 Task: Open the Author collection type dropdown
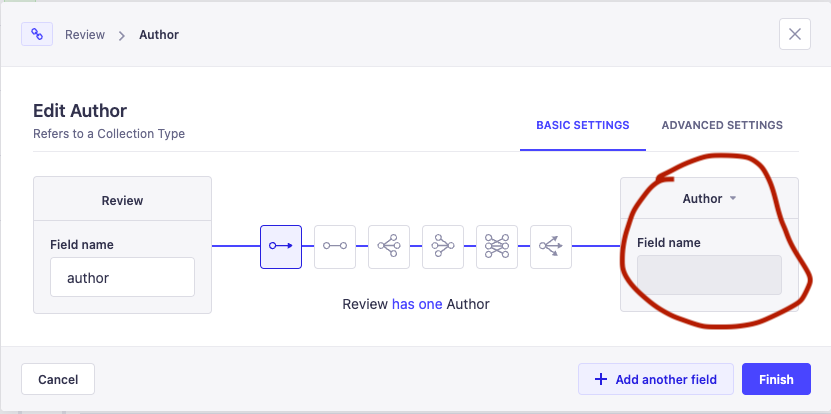pyautogui.click(x=709, y=198)
